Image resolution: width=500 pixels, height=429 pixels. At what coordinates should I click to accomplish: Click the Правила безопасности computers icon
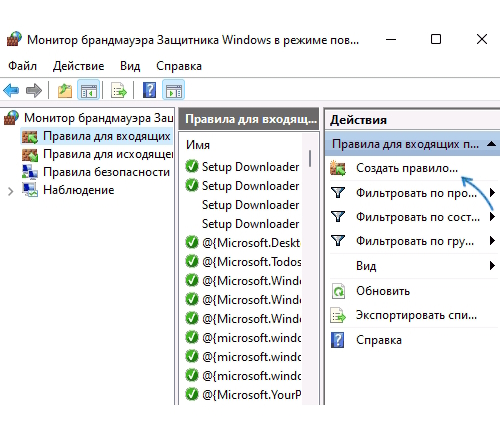pyautogui.click(x=30, y=172)
